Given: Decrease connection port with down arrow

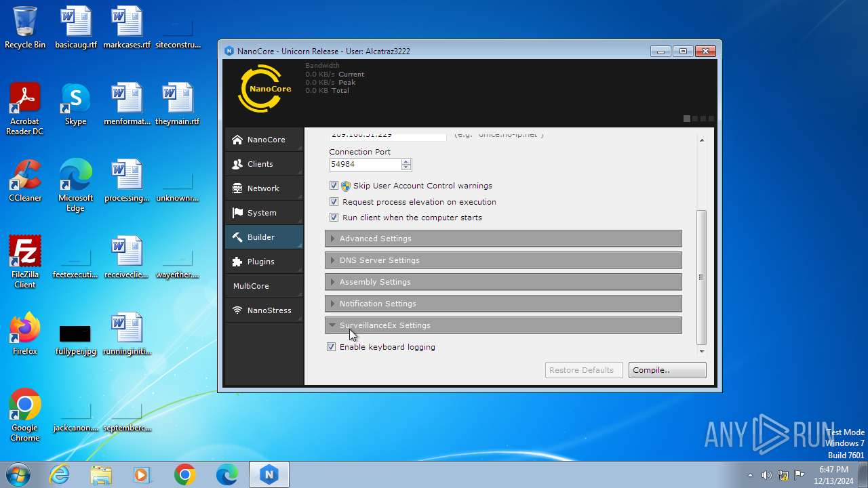Looking at the screenshot, I should [406, 167].
